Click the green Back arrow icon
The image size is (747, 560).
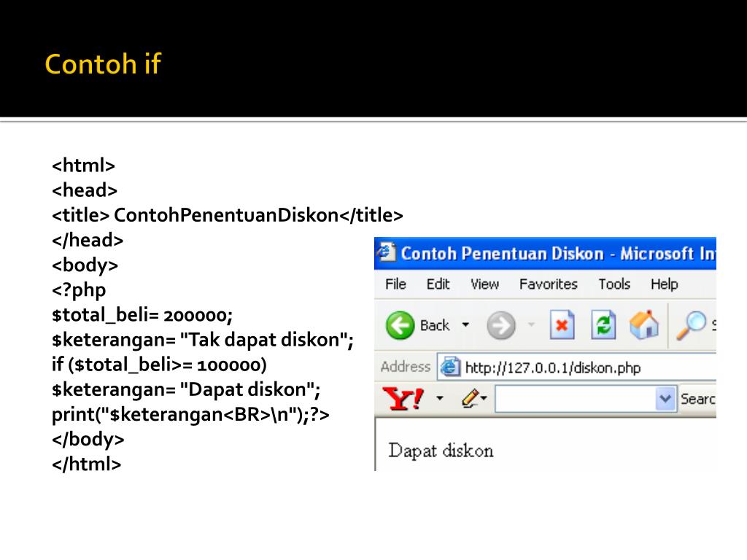coord(400,325)
